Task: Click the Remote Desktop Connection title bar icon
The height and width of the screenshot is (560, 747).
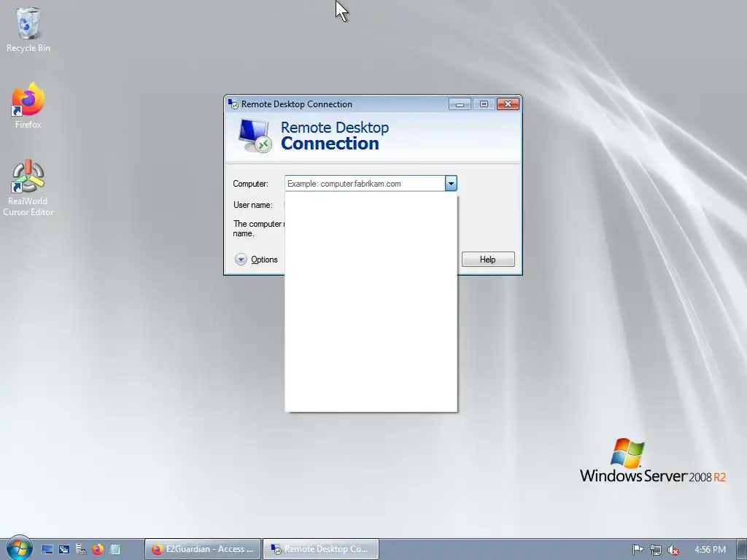Action: click(233, 104)
